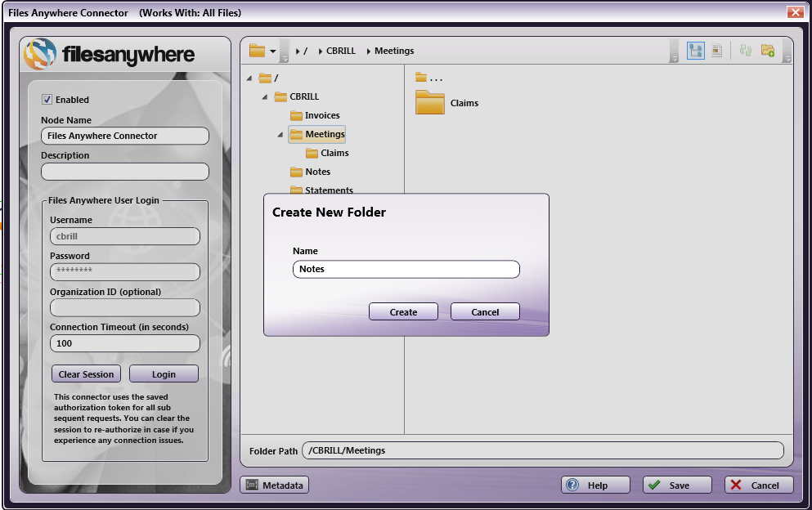Screen dimensions: 812x510
Task: Click the Meetings breadcrumb segment
Action: click(x=394, y=51)
